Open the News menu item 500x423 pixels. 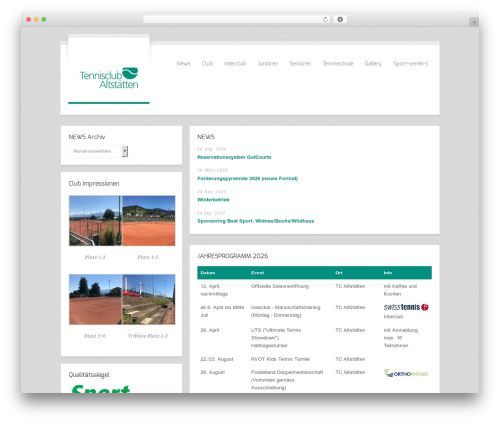point(183,63)
